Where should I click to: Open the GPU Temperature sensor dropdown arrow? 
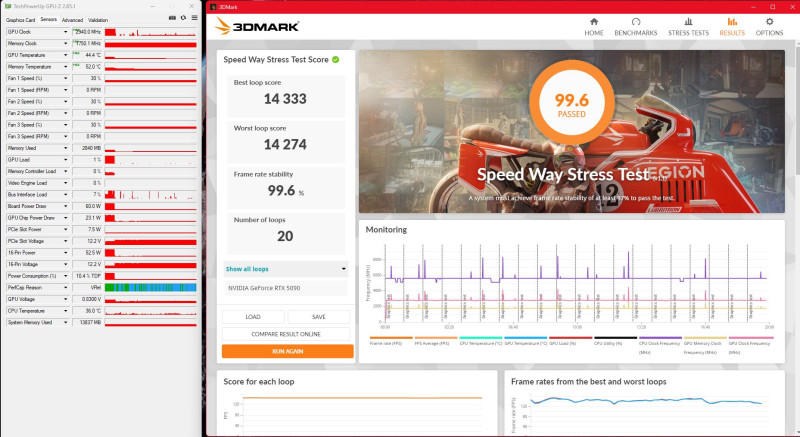(65, 55)
